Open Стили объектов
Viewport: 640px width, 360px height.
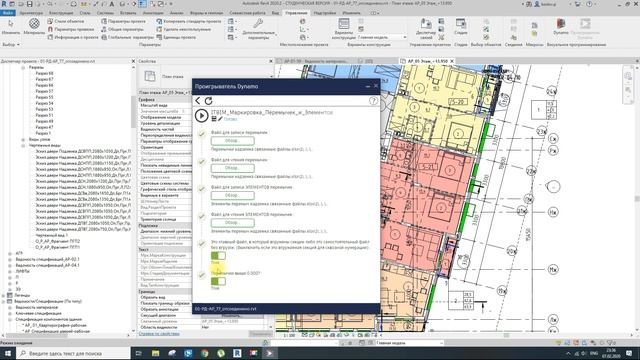[x=66, y=21]
